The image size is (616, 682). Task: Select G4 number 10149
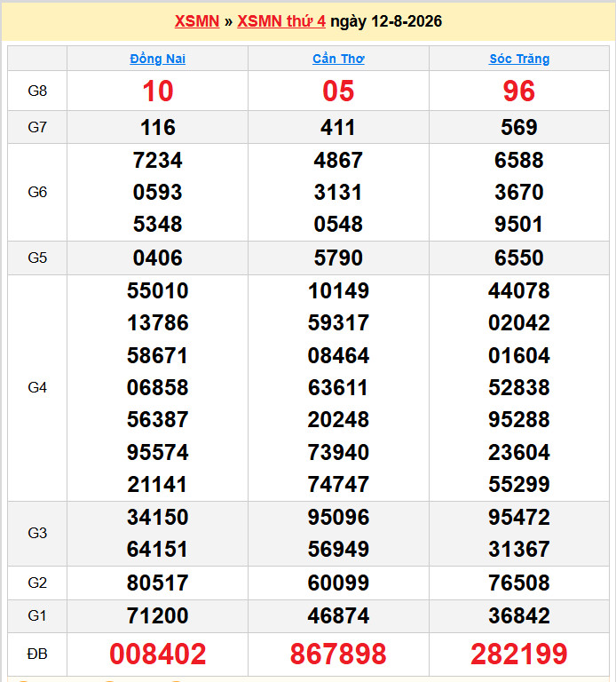[x=338, y=290]
